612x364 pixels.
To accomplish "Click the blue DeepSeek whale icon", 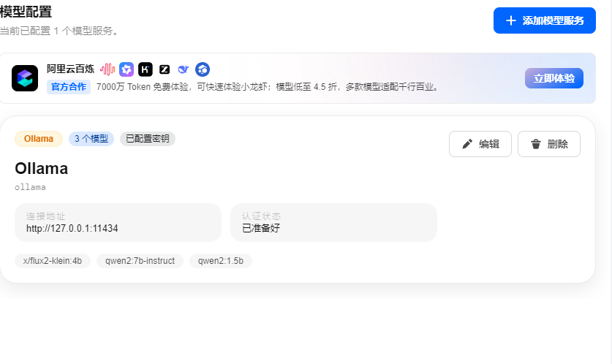I will [183, 69].
